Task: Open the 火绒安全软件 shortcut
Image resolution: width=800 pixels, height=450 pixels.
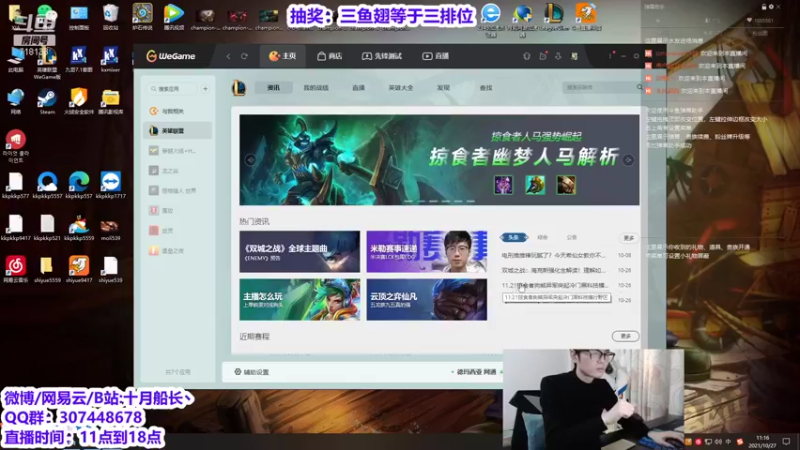Action: click(79, 102)
